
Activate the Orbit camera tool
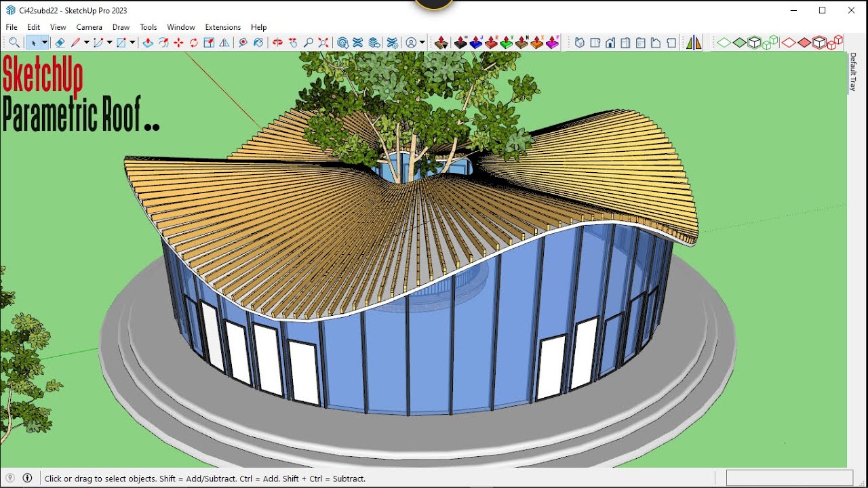(x=277, y=43)
